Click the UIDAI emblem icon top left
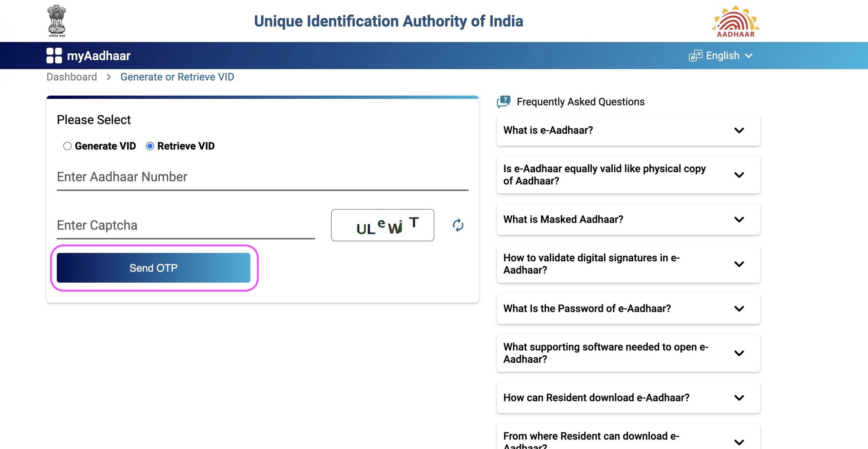Image resolution: width=868 pixels, height=449 pixels. click(x=56, y=21)
